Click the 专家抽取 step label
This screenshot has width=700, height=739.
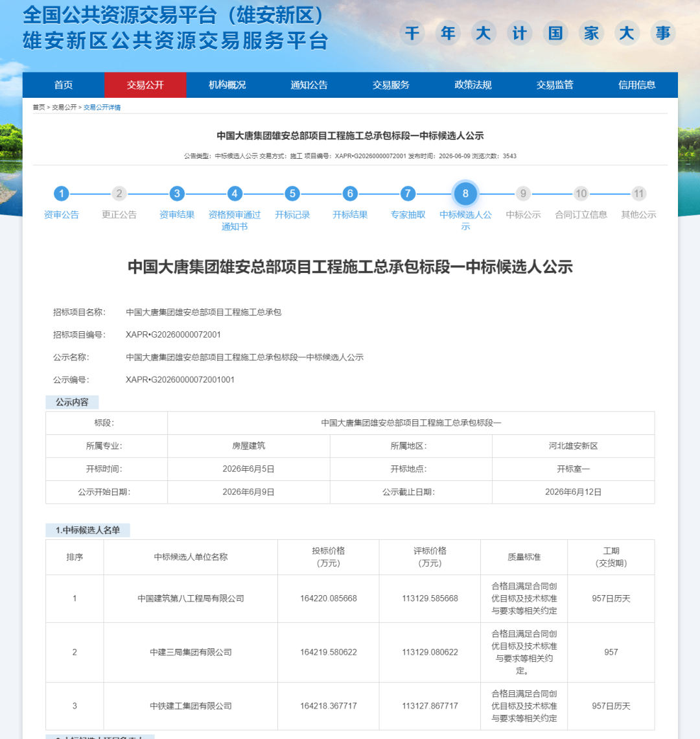tap(408, 215)
